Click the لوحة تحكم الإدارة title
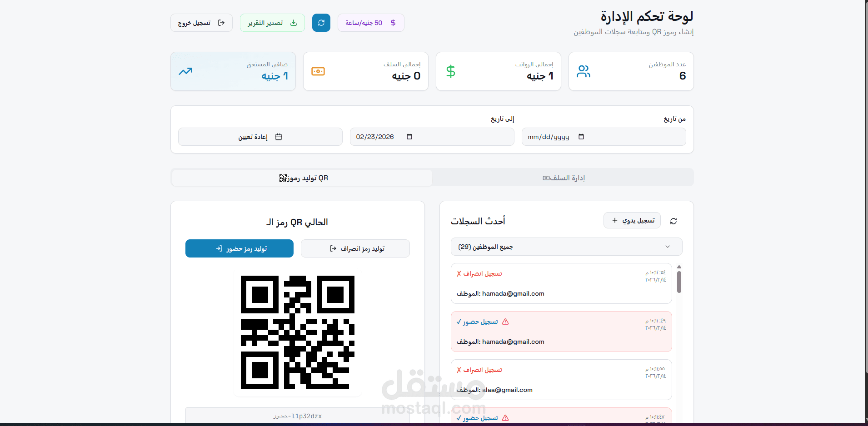The height and width of the screenshot is (426, 868). coord(647,16)
